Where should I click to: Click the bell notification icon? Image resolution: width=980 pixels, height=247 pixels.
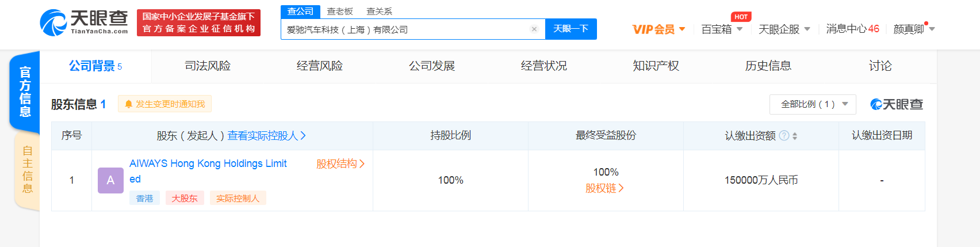[128, 104]
